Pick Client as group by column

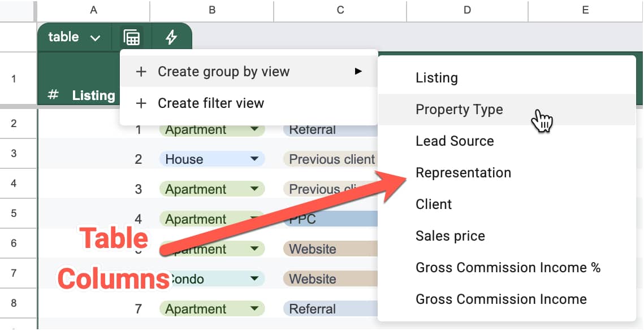point(434,204)
